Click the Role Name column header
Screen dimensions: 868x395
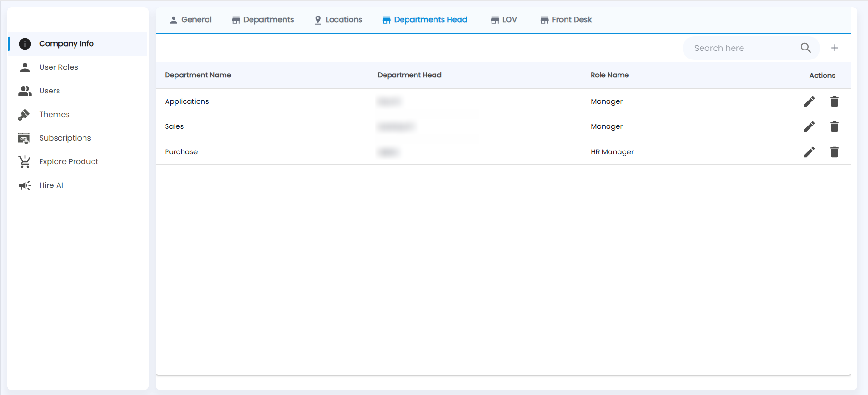[609, 75]
